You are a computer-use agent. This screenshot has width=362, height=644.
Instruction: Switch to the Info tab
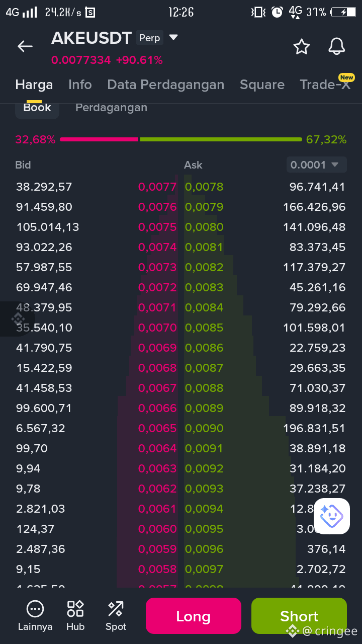coord(80,85)
